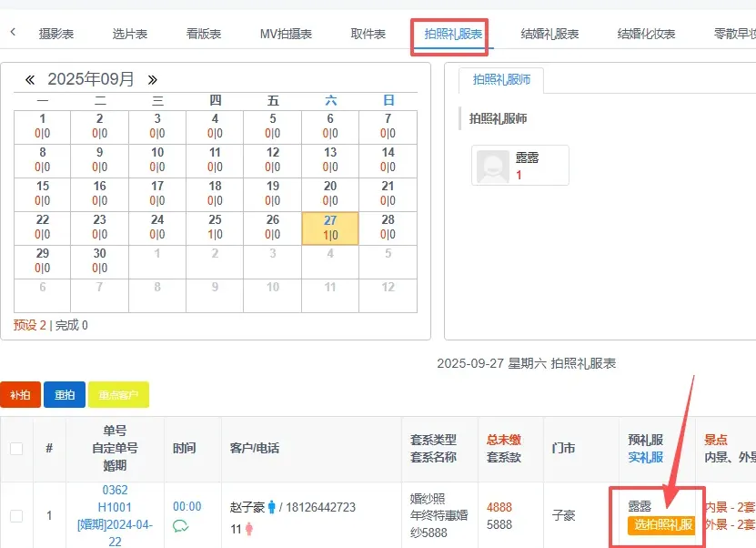Click the blue male icon beside 赵子豪
This screenshot has width=756, height=548.
(x=271, y=507)
